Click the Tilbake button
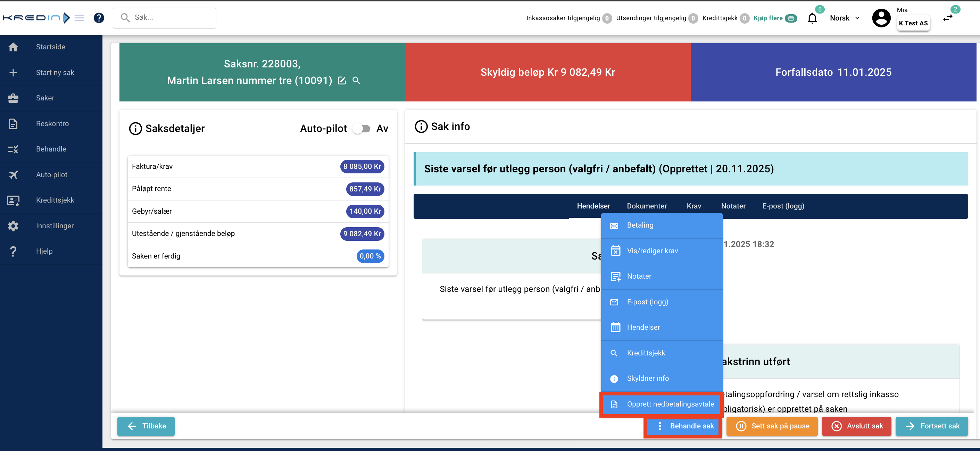980x451 pixels. [146, 426]
